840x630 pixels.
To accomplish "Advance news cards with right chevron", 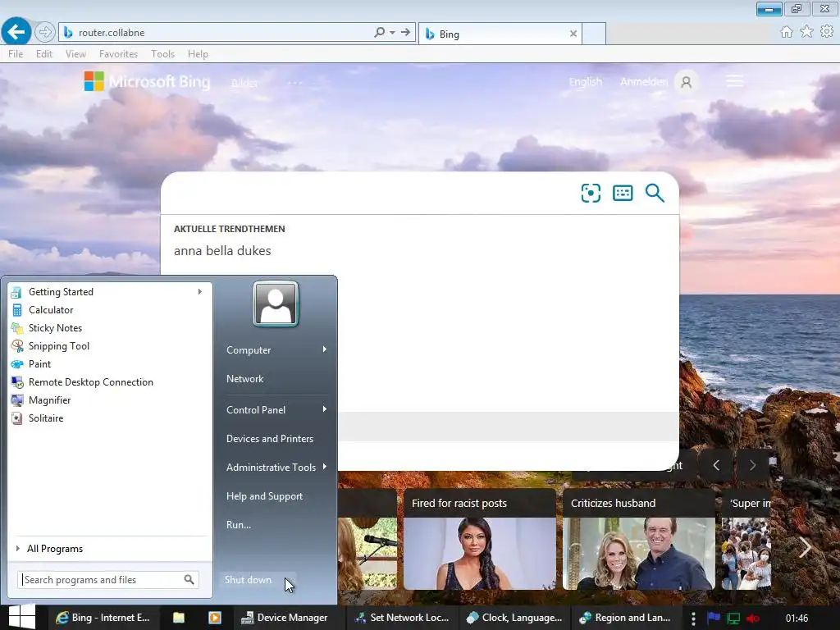I will tap(805, 547).
